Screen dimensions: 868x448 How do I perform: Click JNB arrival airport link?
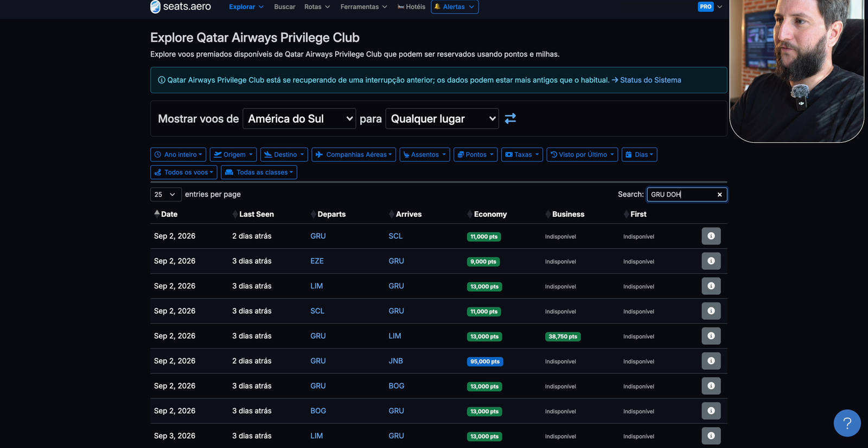(395, 361)
